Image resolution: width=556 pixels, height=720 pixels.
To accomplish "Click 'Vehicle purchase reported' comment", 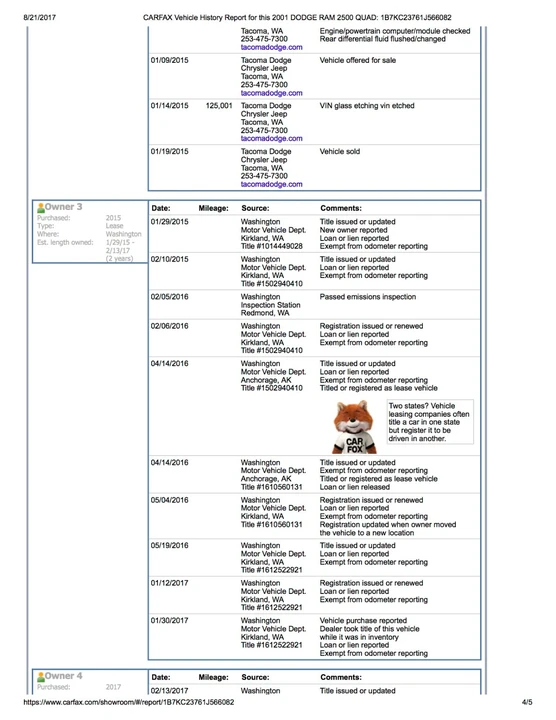I will [363, 621].
